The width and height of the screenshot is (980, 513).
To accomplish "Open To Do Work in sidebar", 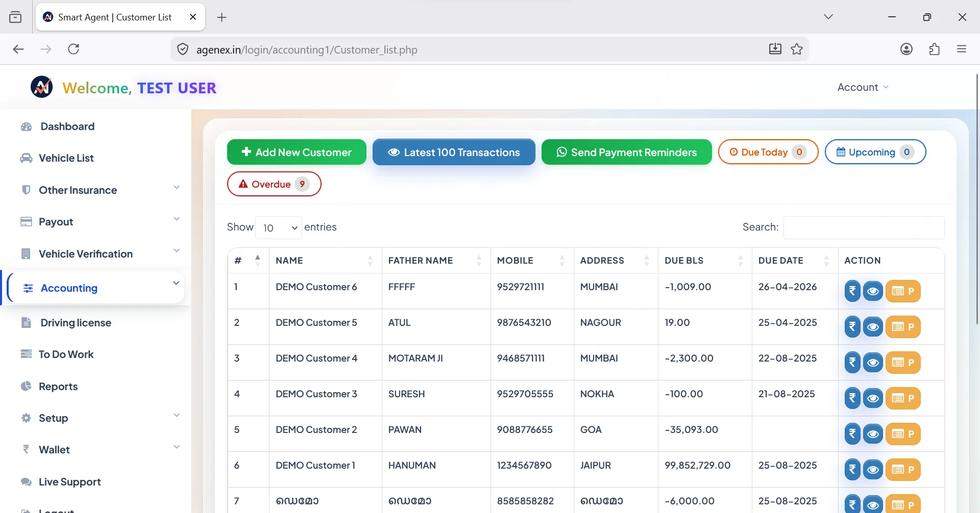I will pyautogui.click(x=66, y=354).
